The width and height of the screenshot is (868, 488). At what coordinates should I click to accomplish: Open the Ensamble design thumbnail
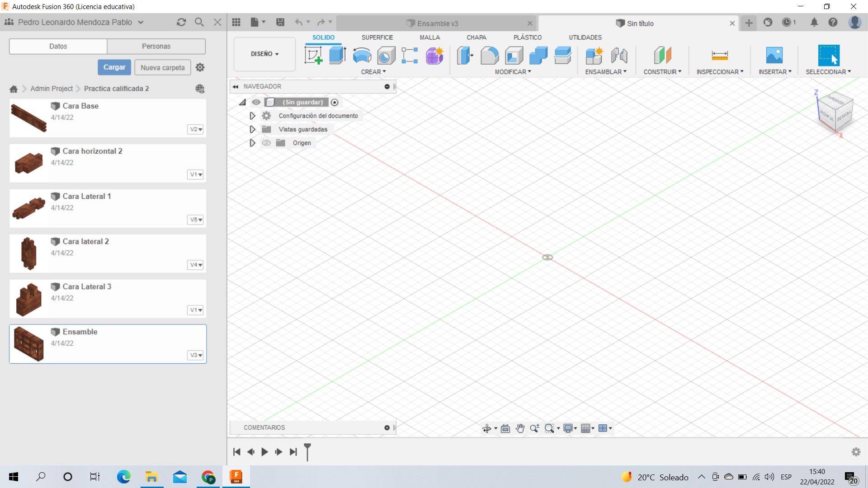(x=29, y=344)
